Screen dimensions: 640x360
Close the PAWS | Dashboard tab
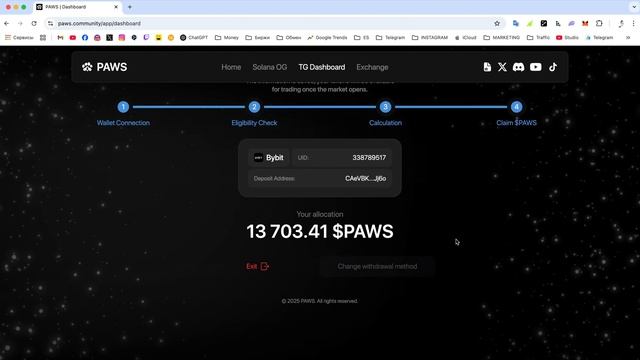pyautogui.click(x=116, y=7)
